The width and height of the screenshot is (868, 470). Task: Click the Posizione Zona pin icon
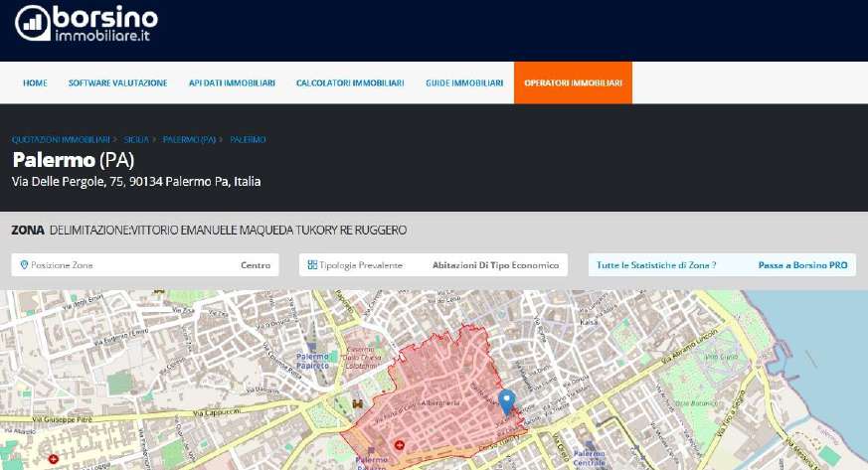point(24,265)
